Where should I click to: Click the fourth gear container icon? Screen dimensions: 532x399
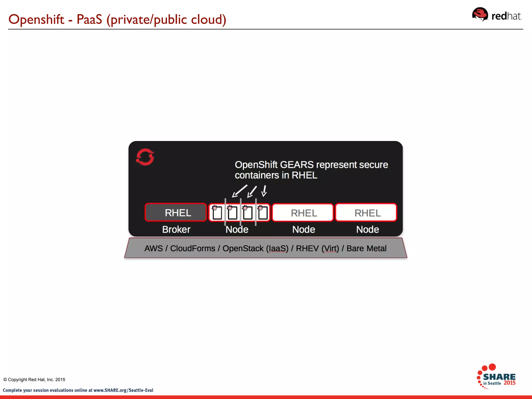[263, 212]
